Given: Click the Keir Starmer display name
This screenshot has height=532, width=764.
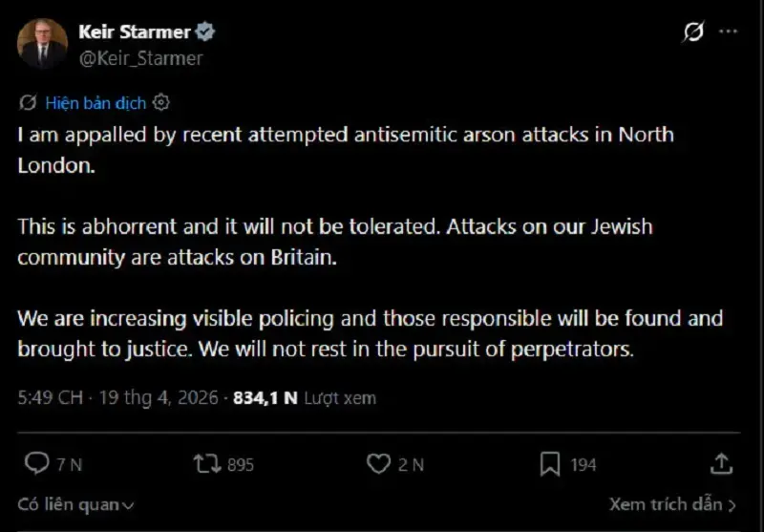Looking at the screenshot, I should (135, 32).
